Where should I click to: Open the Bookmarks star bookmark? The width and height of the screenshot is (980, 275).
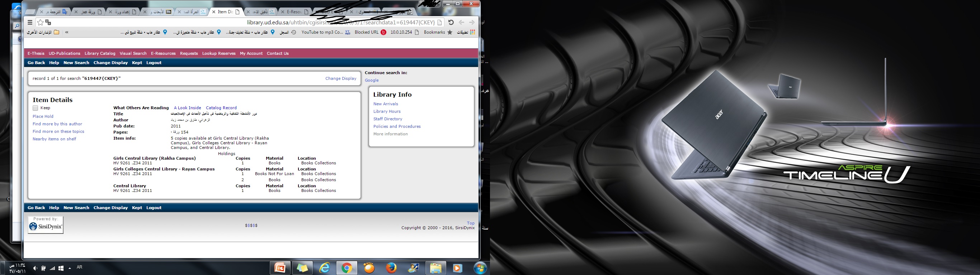[438, 32]
